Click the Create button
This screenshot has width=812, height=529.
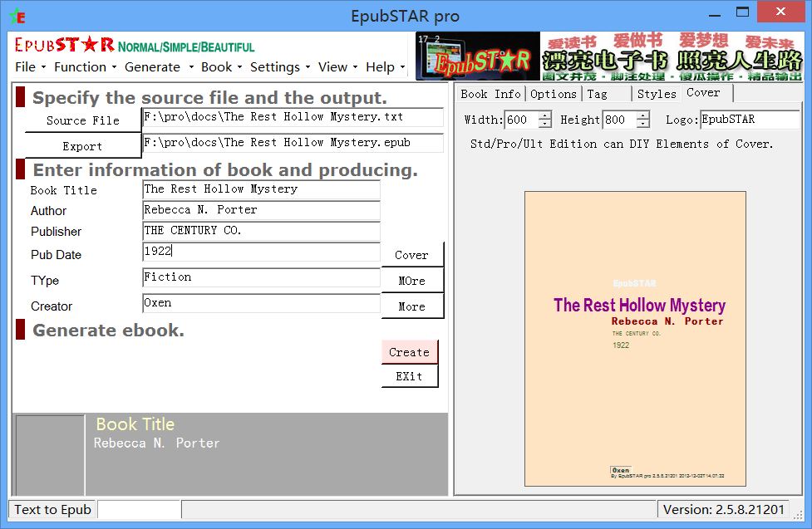[x=410, y=352]
